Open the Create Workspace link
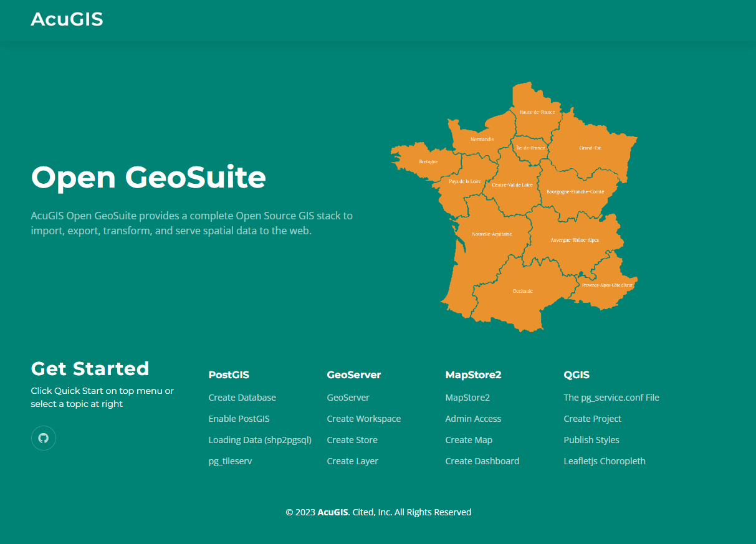Viewport: 756px width, 544px height. tap(364, 419)
